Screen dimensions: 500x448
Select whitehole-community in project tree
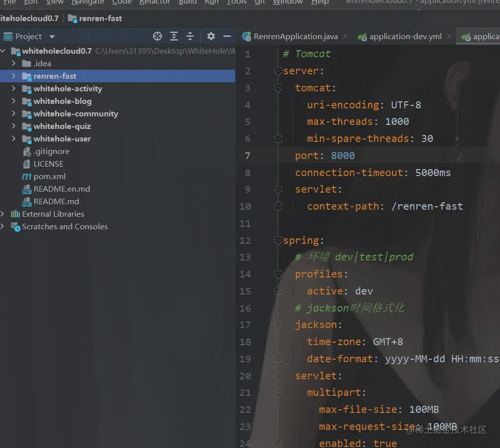pos(76,114)
